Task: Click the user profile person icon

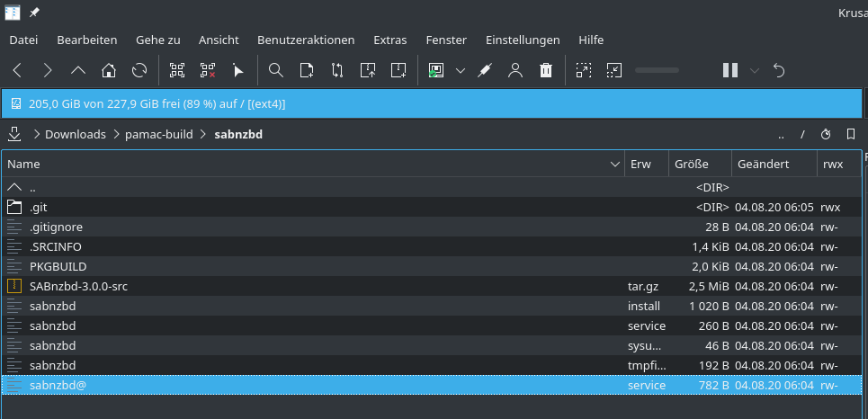Action: (x=515, y=70)
